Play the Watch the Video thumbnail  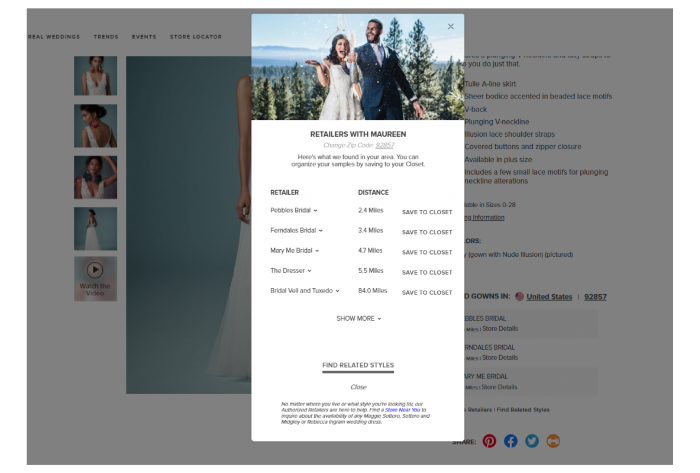click(x=95, y=270)
